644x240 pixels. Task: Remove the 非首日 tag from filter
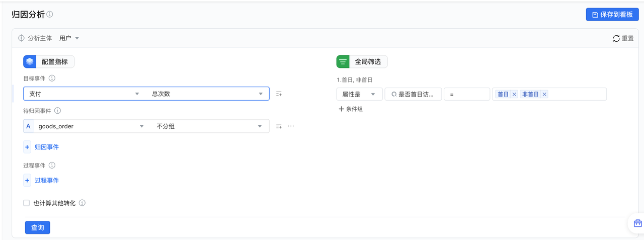(544, 94)
